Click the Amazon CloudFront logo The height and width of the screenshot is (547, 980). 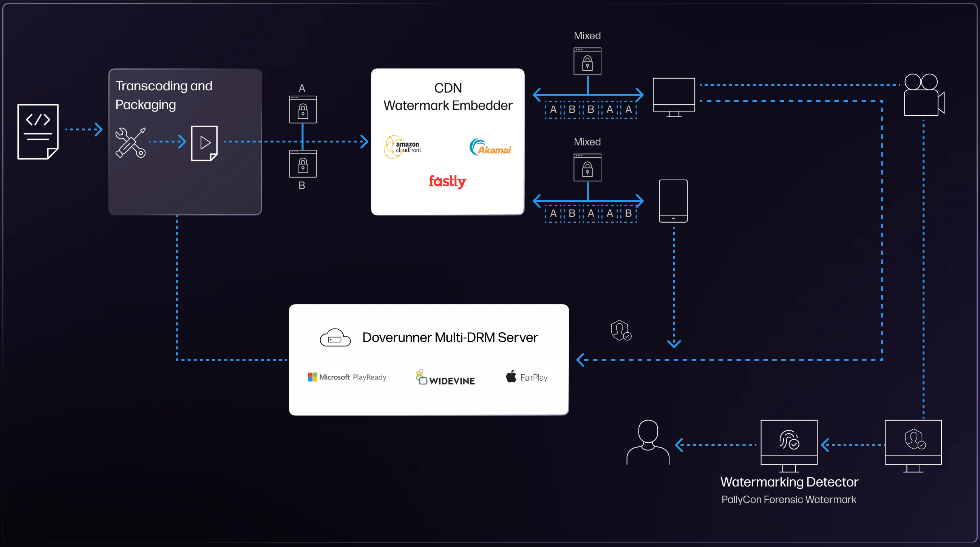(x=403, y=147)
